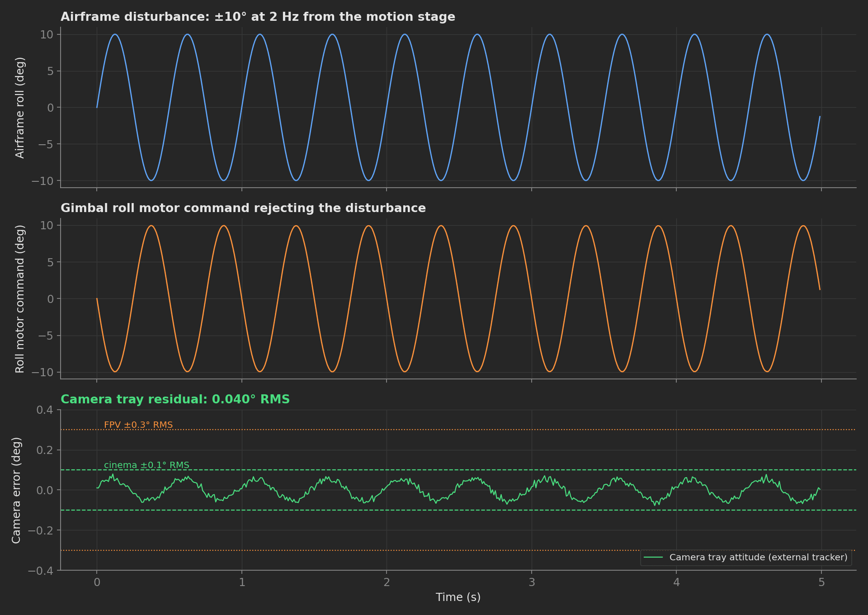Click the Roll motor command (deg) axis label

(x=20, y=299)
